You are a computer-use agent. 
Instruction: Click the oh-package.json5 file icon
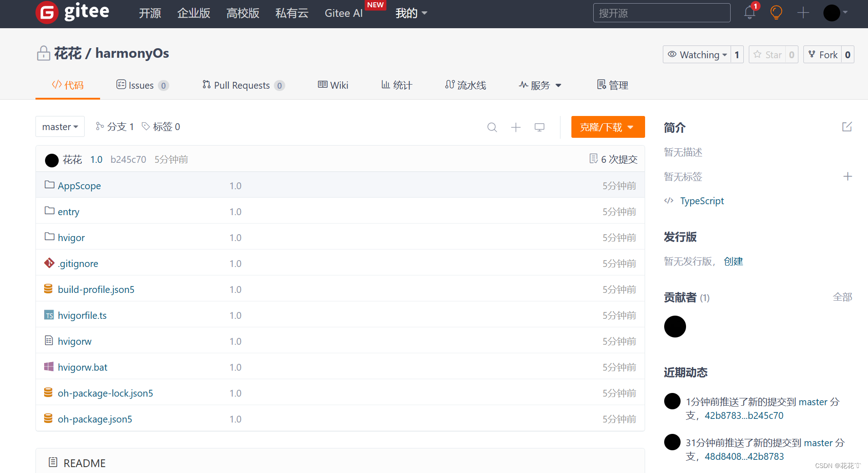48,418
